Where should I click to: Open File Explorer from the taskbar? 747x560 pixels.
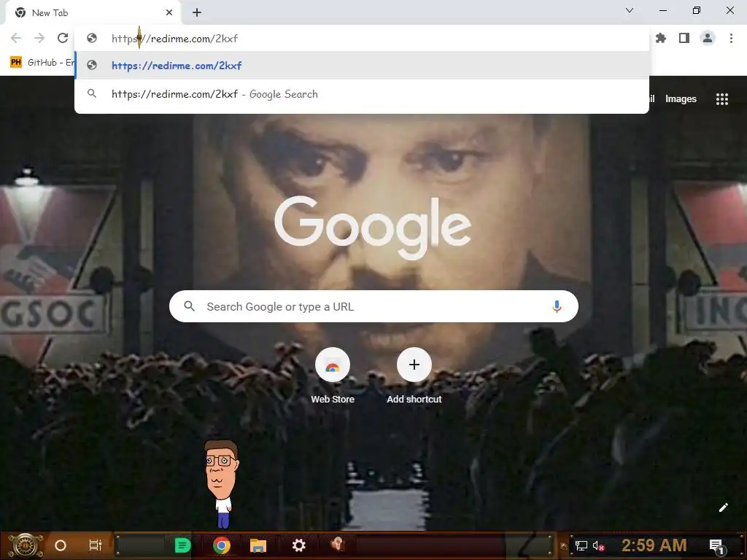pyautogui.click(x=258, y=545)
